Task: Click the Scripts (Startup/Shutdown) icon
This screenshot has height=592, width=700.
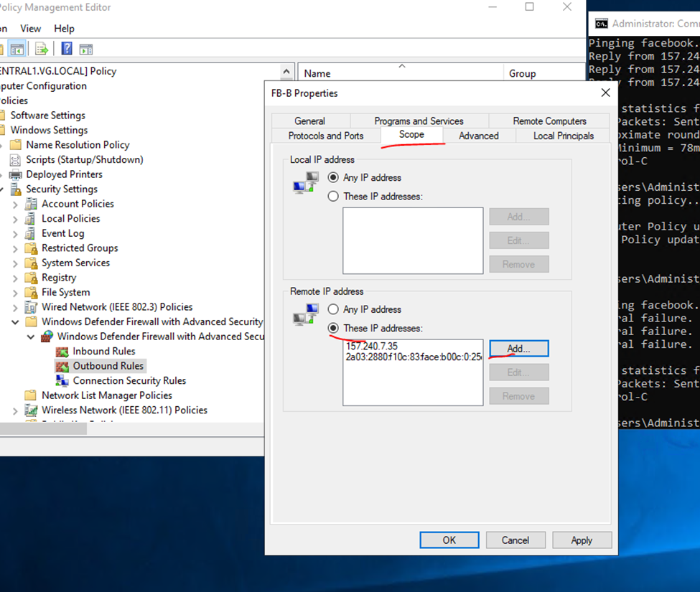Action: [15, 160]
